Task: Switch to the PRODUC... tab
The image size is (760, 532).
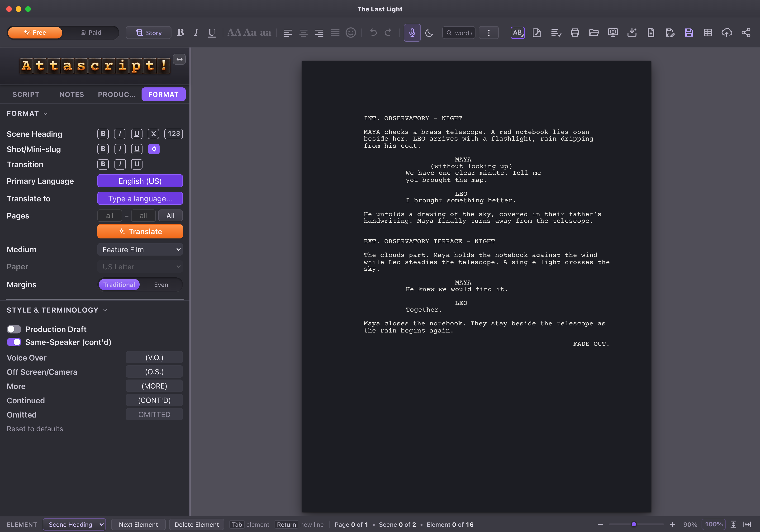Action: 117,95
